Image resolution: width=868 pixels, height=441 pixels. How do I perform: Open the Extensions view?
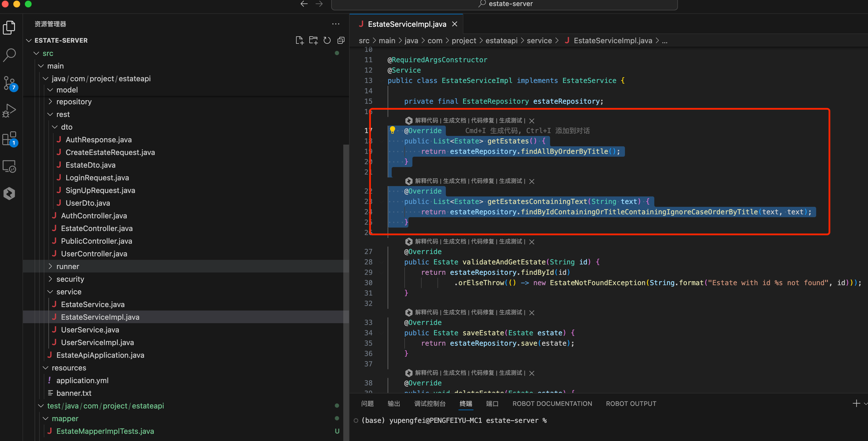point(10,139)
